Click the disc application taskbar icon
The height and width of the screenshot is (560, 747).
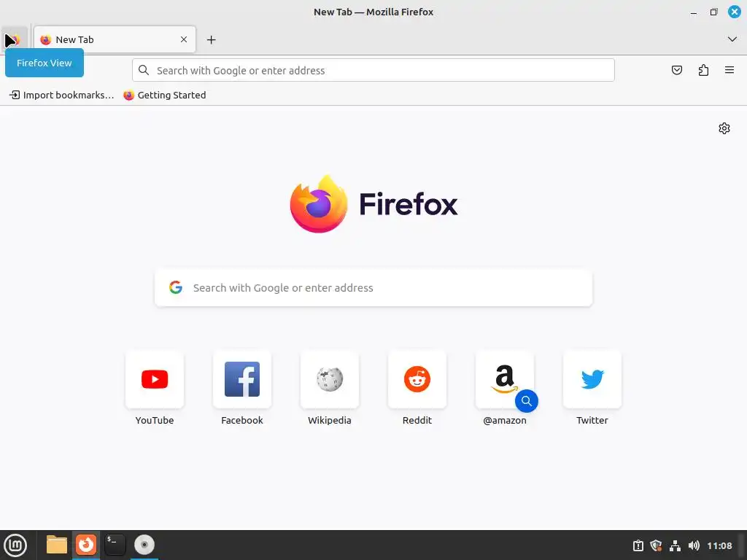[x=144, y=545]
